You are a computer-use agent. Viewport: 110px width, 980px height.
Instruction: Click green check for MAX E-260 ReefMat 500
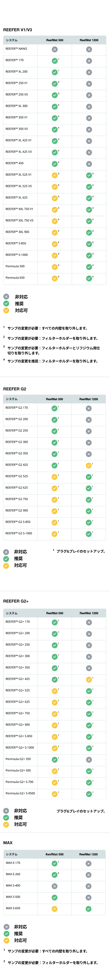click(x=55, y=875)
